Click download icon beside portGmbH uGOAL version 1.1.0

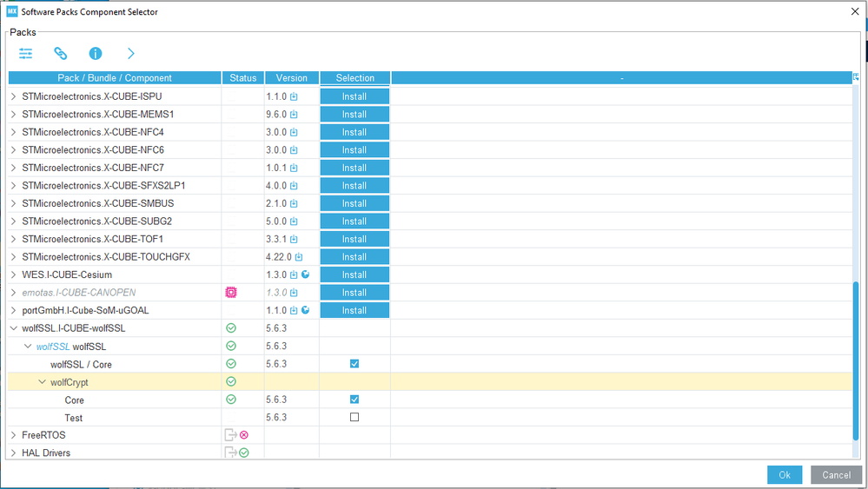pyautogui.click(x=294, y=310)
